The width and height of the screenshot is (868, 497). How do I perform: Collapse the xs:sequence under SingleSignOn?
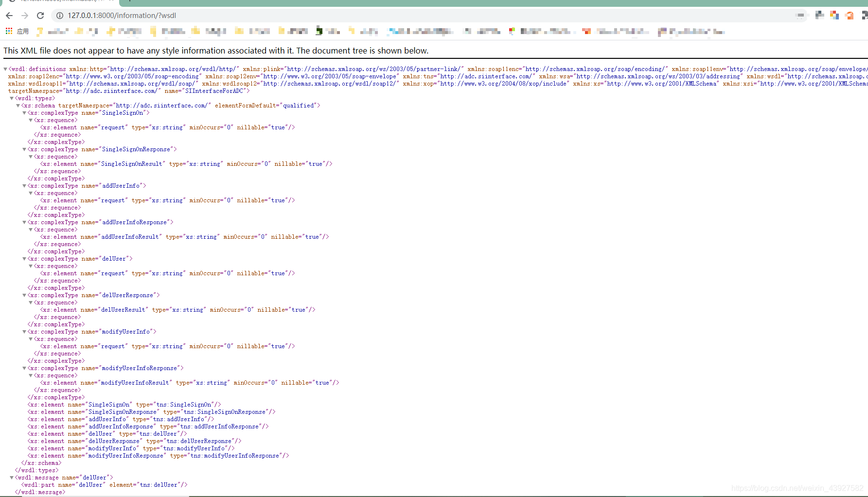click(x=31, y=120)
